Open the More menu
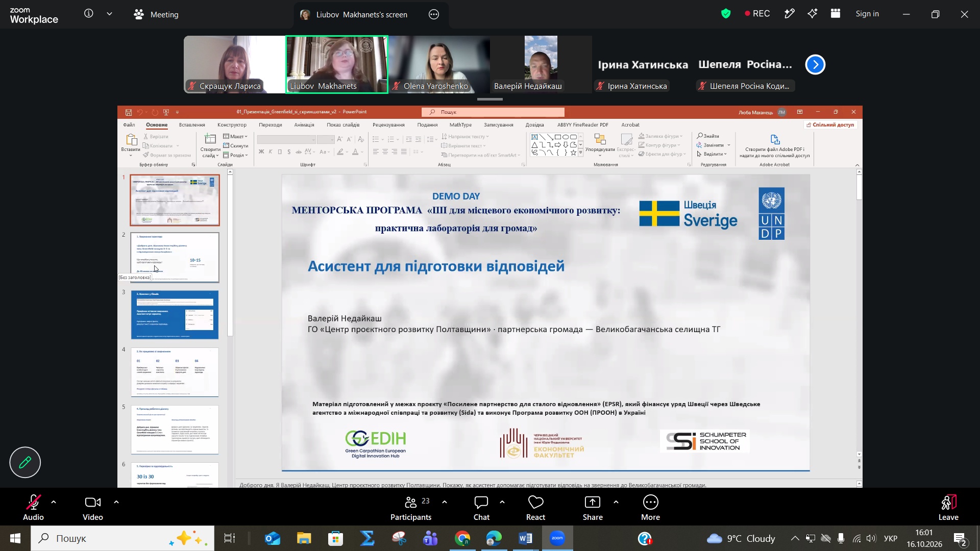The image size is (980, 551). click(650, 508)
